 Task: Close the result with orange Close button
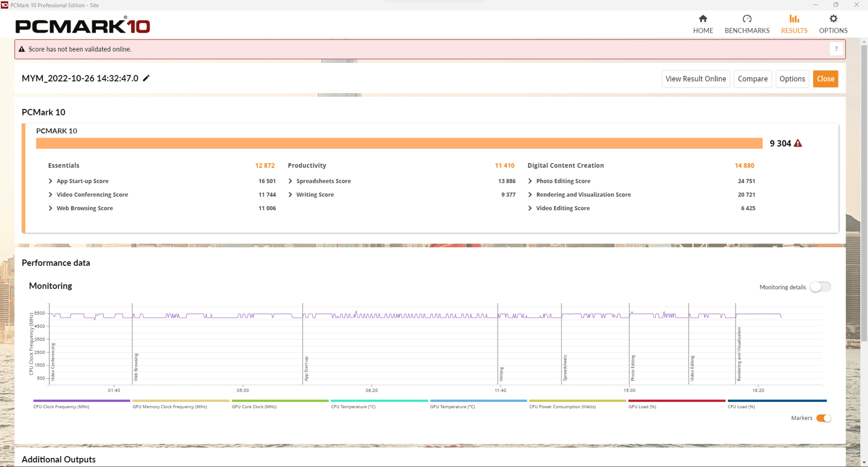826,79
